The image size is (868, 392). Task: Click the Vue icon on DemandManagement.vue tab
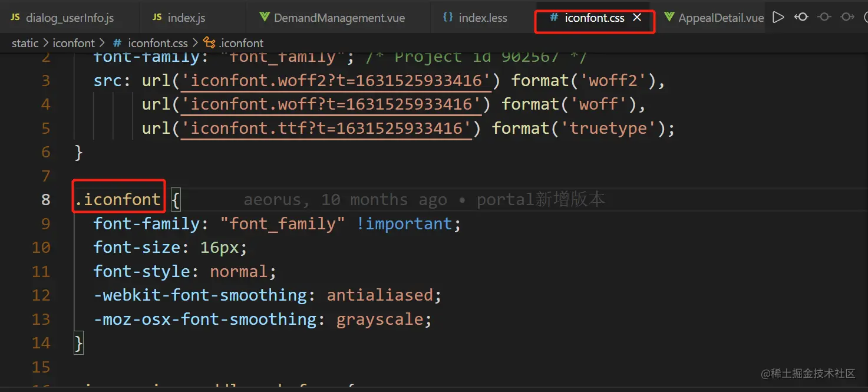pyautogui.click(x=265, y=18)
